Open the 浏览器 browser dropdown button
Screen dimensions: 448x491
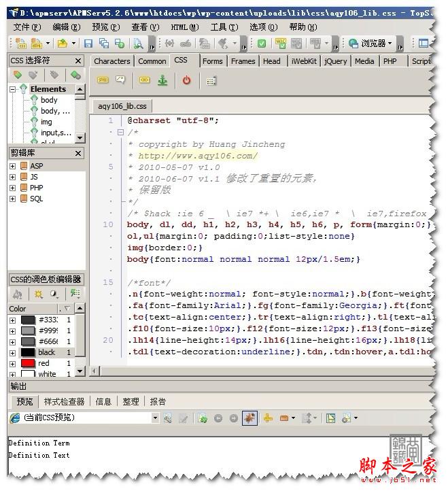(371, 44)
